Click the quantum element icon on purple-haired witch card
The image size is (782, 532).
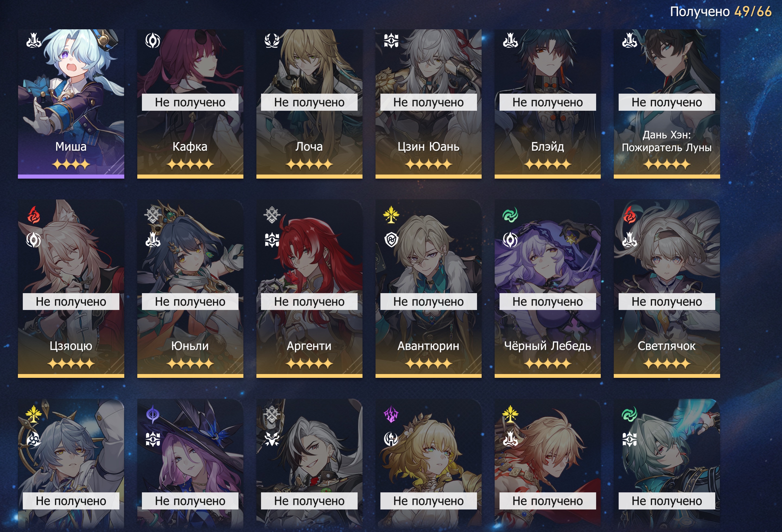point(153,414)
